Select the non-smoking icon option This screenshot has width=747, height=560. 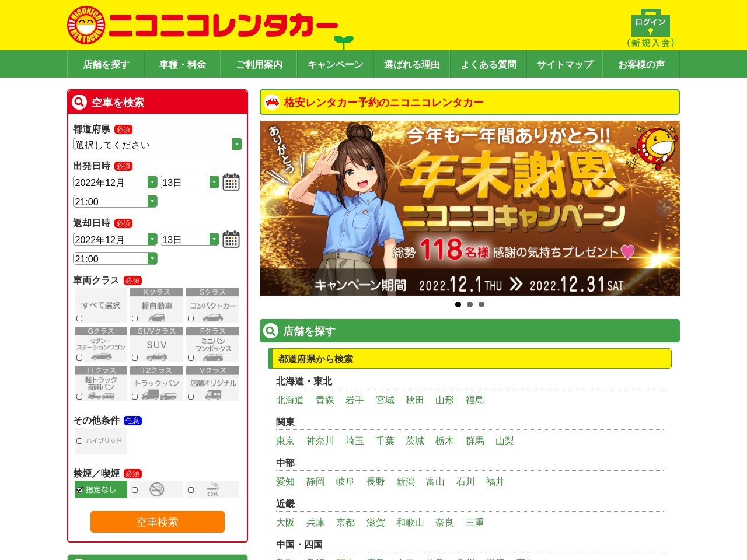(x=156, y=489)
